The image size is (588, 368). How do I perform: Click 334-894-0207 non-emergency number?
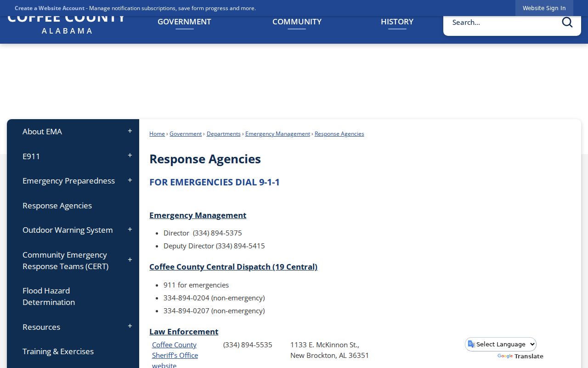(x=214, y=310)
